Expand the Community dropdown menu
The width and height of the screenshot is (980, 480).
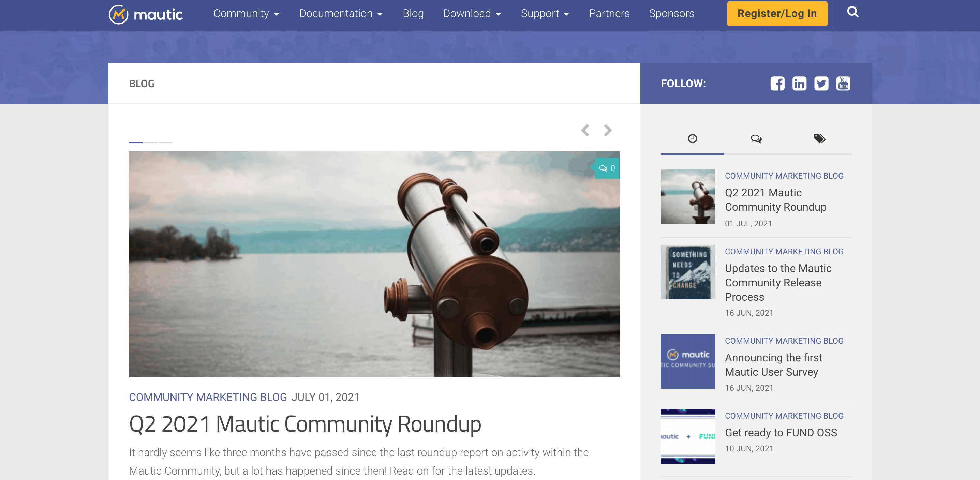click(x=246, y=14)
